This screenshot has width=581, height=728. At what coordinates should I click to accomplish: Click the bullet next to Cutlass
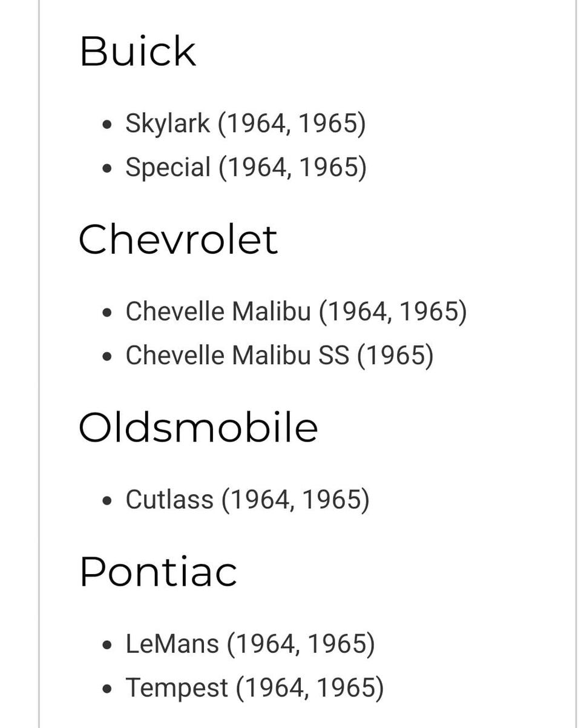[108, 501]
